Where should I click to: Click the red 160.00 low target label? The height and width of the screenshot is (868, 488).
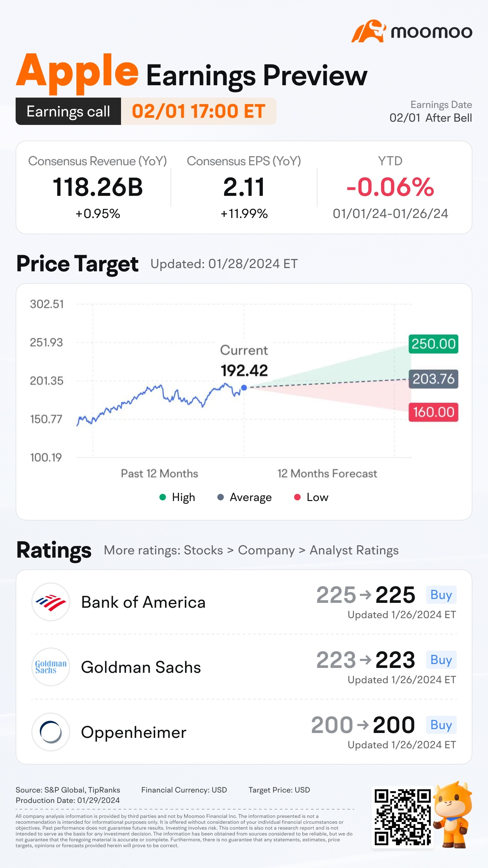click(433, 412)
